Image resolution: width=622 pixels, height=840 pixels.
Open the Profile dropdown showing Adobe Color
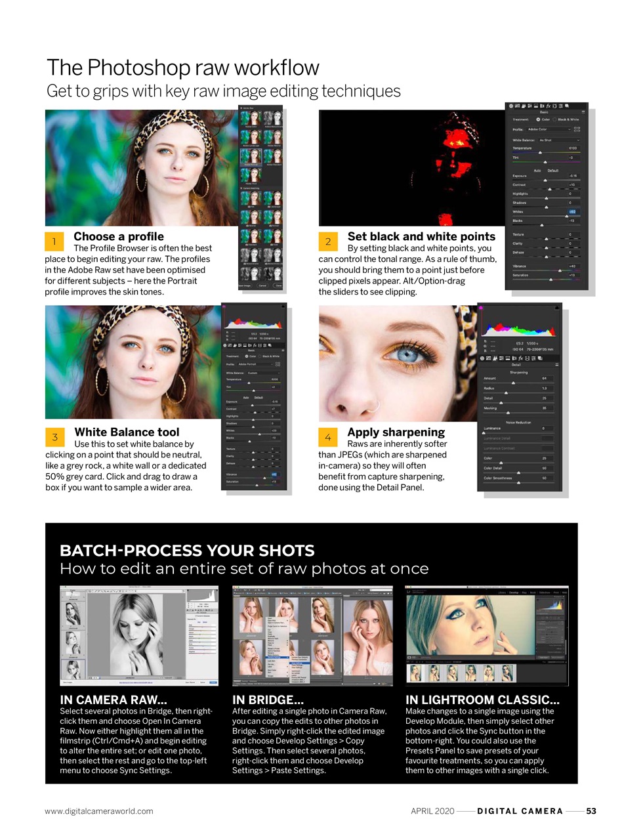click(549, 129)
